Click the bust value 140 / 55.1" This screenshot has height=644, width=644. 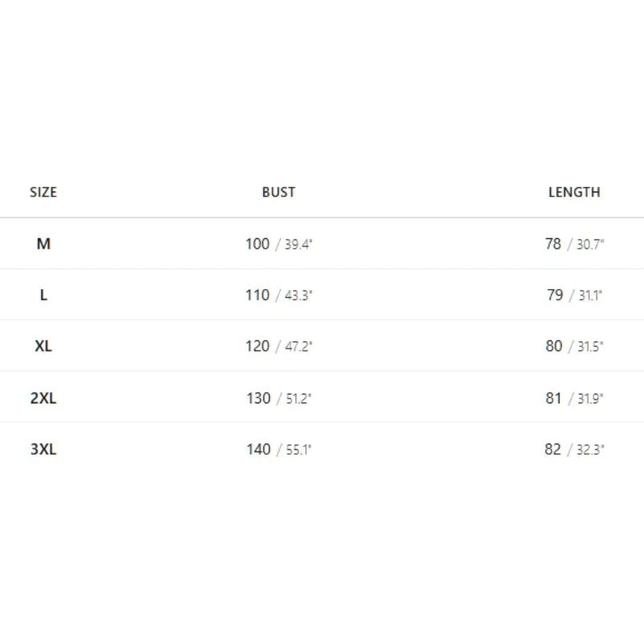pyautogui.click(x=279, y=449)
